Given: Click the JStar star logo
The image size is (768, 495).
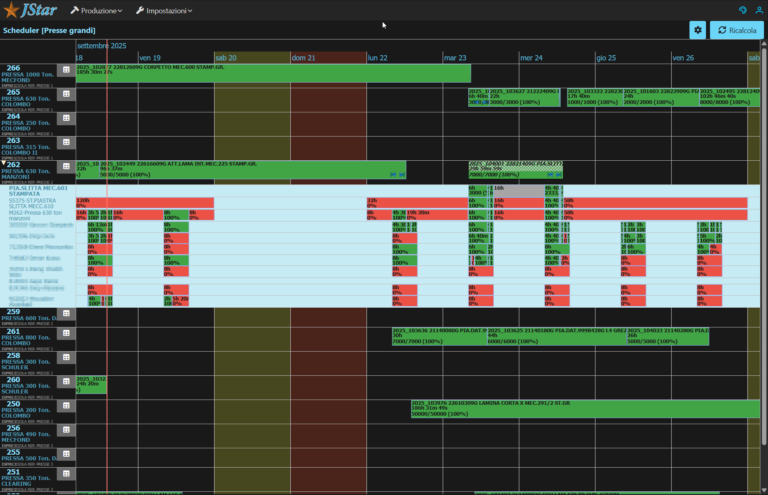Looking at the screenshot, I should click(x=14, y=10).
